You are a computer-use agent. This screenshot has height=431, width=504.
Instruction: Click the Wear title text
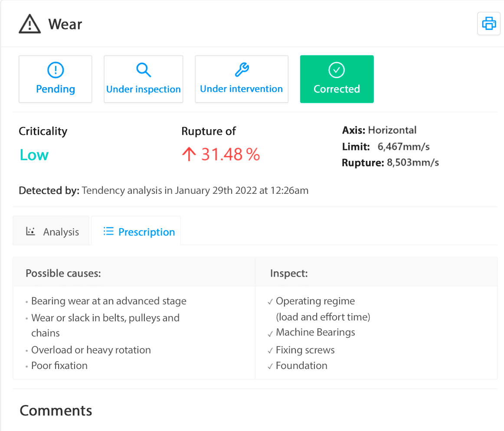[x=65, y=24]
